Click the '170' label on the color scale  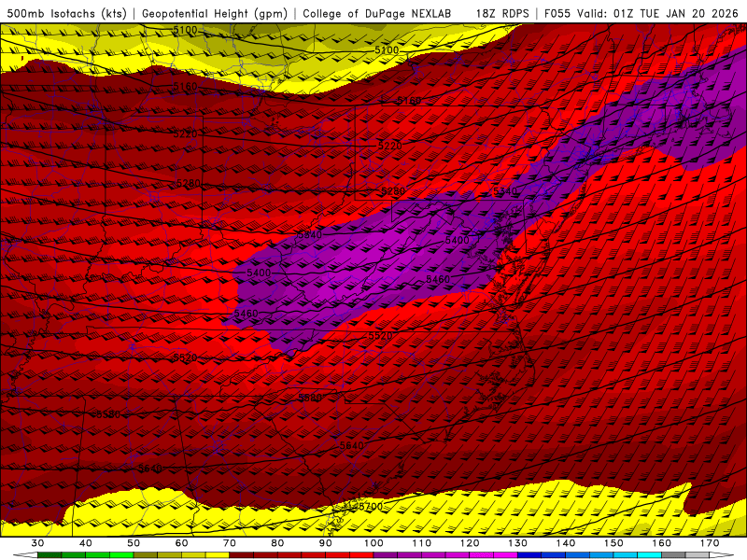coord(709,543)
